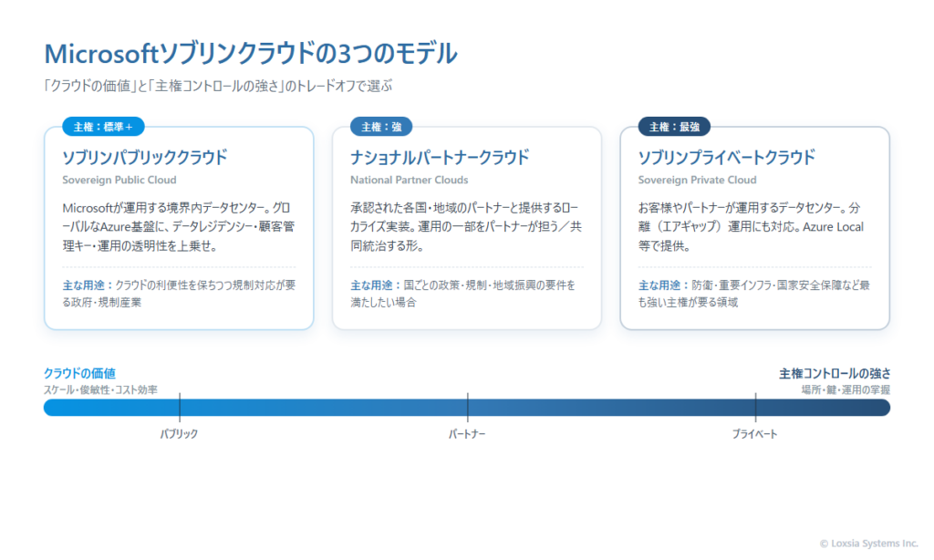Click the description starting Microsoftが運用する境界内
This screenshot has height=560, width=934.
point(179,226)
